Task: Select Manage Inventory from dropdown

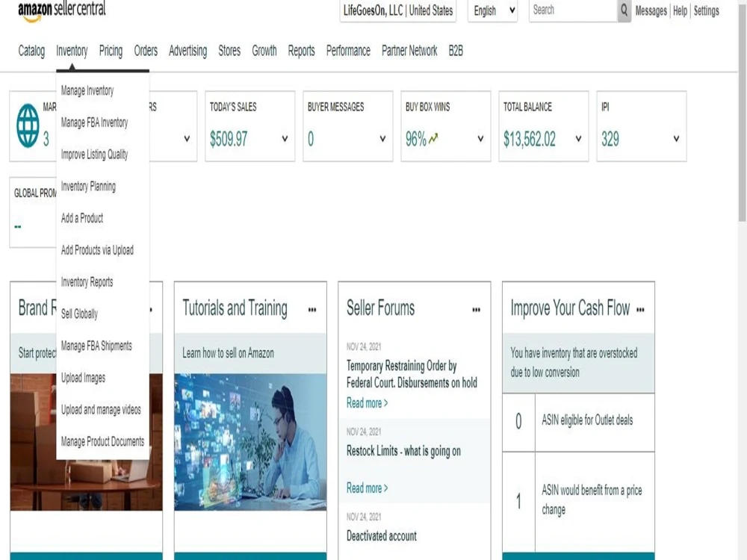Action: point(87,90)
